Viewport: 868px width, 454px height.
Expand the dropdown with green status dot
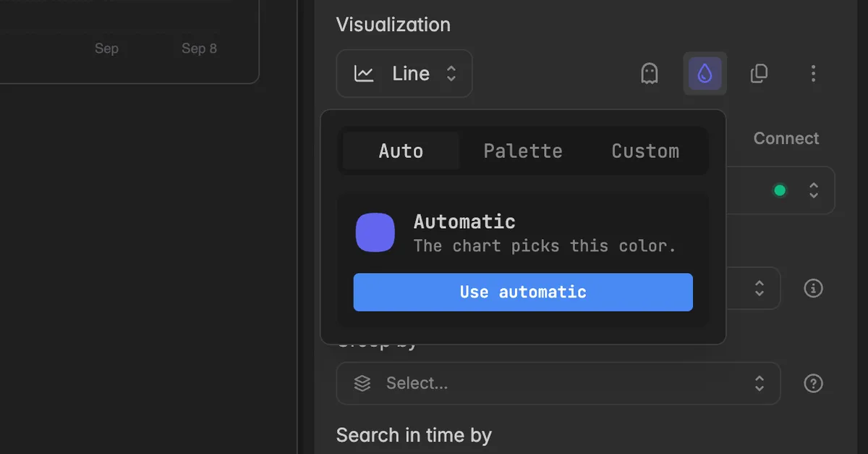pyautogui.click(x=781, y=190)
